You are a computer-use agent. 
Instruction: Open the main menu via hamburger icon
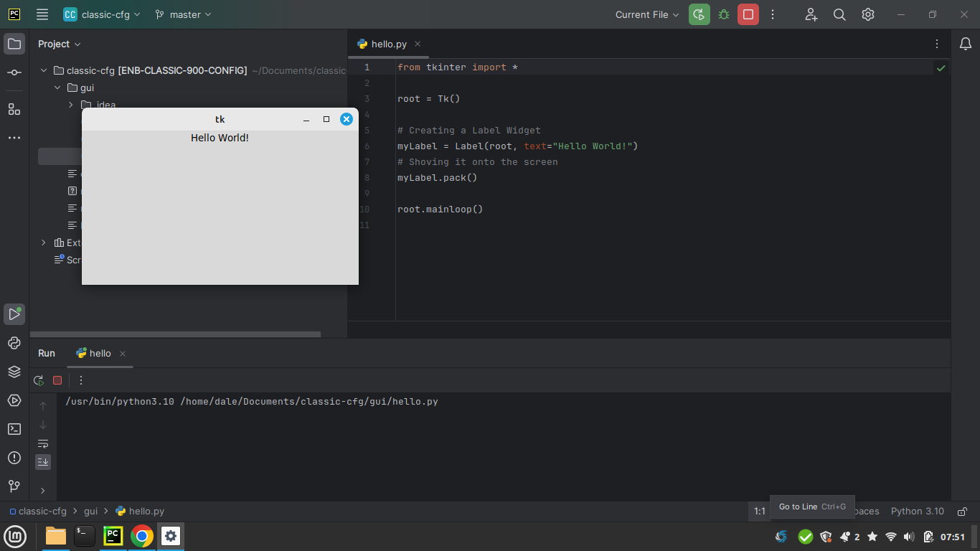coord(41,14)
